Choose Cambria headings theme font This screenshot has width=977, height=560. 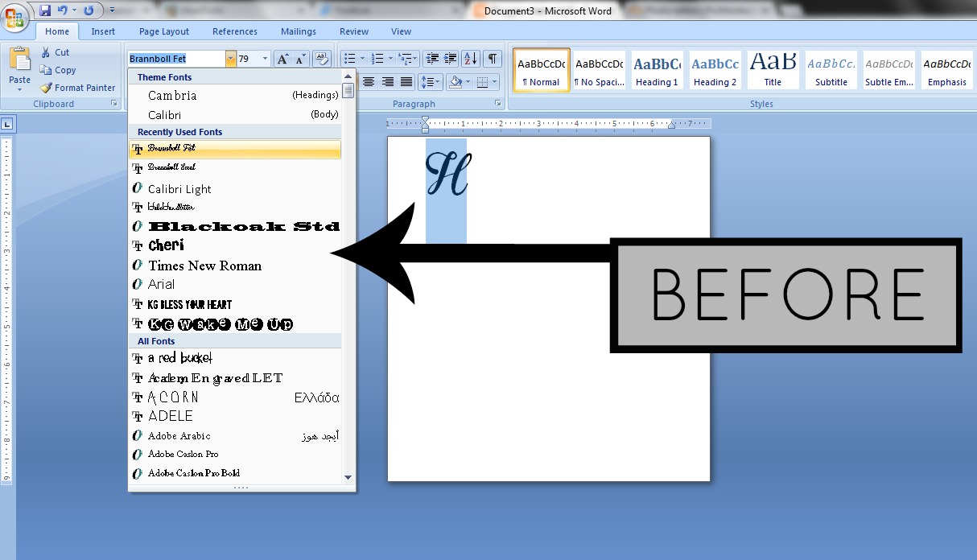pos(235,95)
